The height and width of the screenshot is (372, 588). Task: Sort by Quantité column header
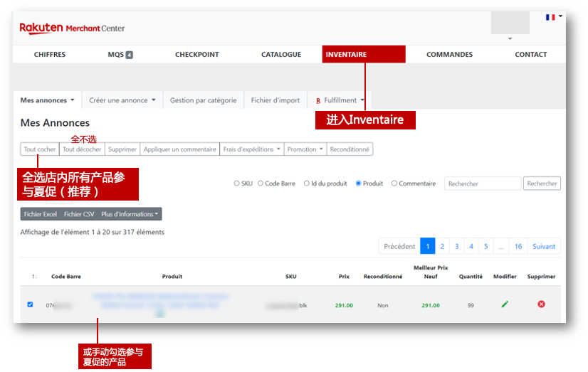click(471, 277)
